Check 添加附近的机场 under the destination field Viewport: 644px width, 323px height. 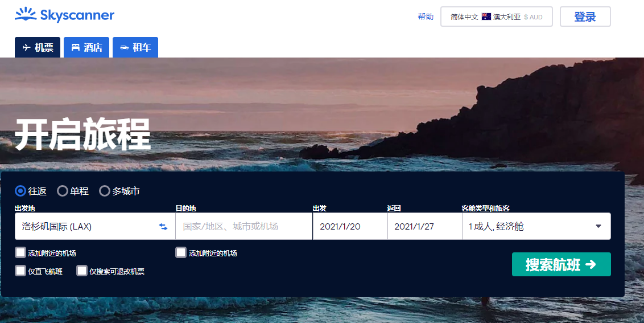[181, 252]
